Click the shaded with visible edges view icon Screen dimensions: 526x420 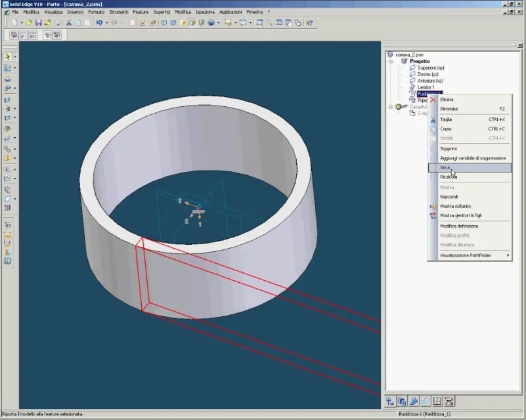[x=192, y=23]
